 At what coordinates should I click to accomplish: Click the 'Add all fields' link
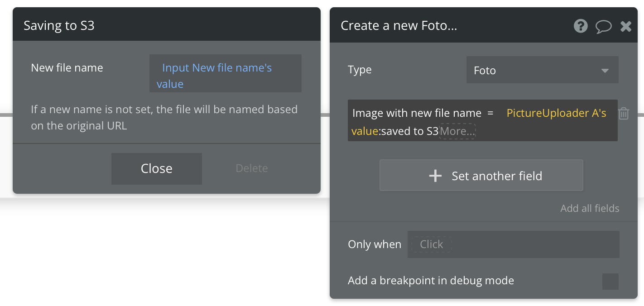[x=590, y=208]
